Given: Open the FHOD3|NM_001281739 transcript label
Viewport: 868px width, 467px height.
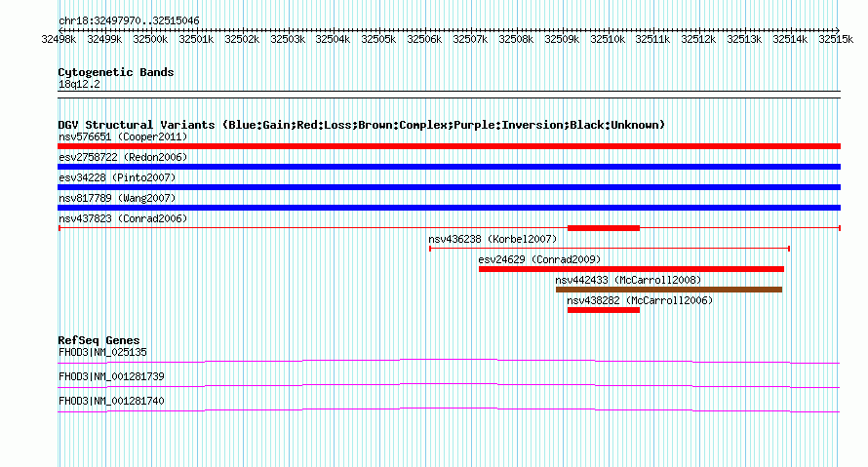Looking at the screenshot, I should tap(111, 376).
